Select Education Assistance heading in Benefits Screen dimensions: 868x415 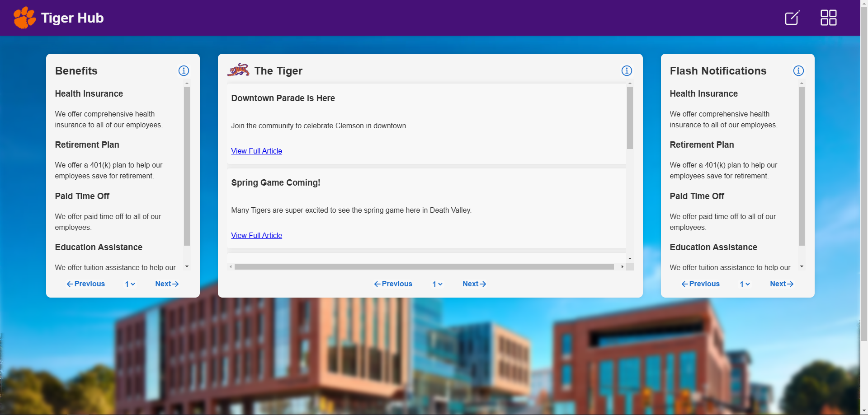99,247
